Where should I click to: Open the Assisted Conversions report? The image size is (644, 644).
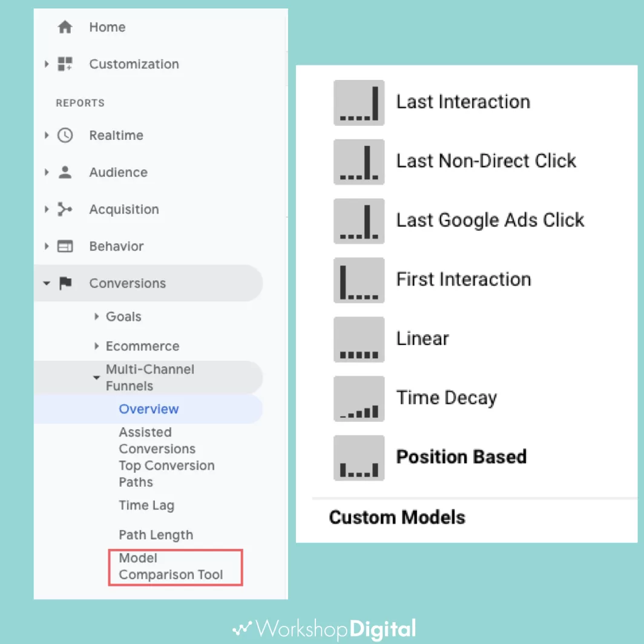coord(157,440)
